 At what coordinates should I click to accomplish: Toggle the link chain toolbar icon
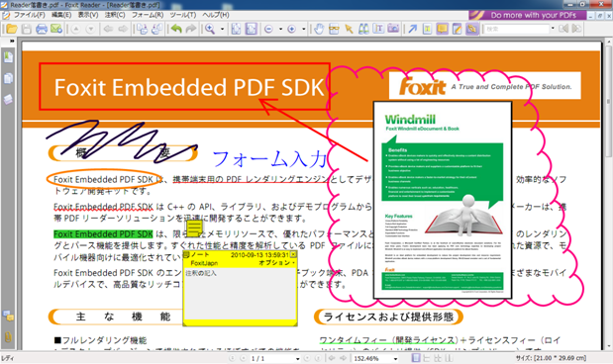[471, 29]
